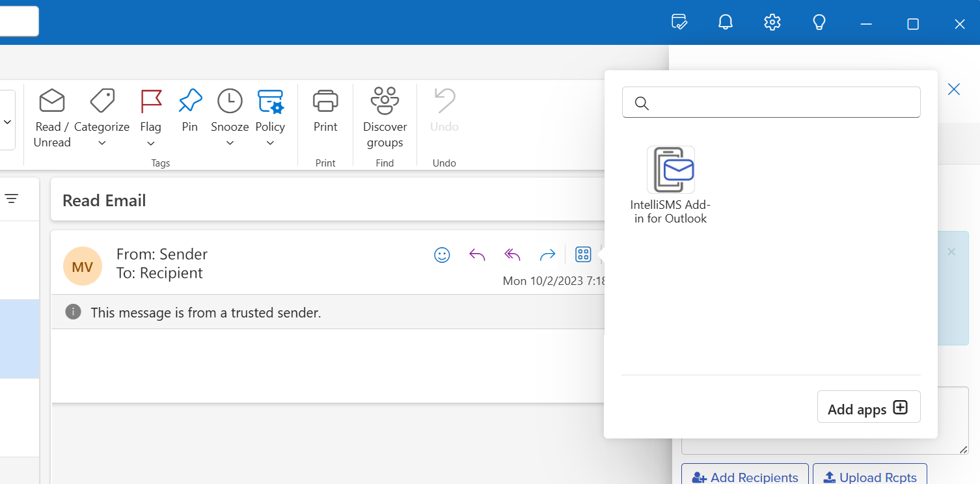Click the Add apps button

coord(868,407)
